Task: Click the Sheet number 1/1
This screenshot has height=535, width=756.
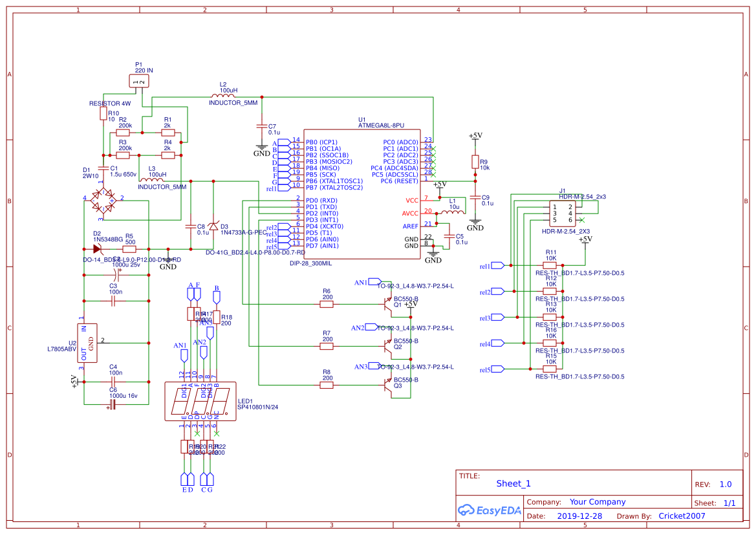Action: click(x=729, y=503)
